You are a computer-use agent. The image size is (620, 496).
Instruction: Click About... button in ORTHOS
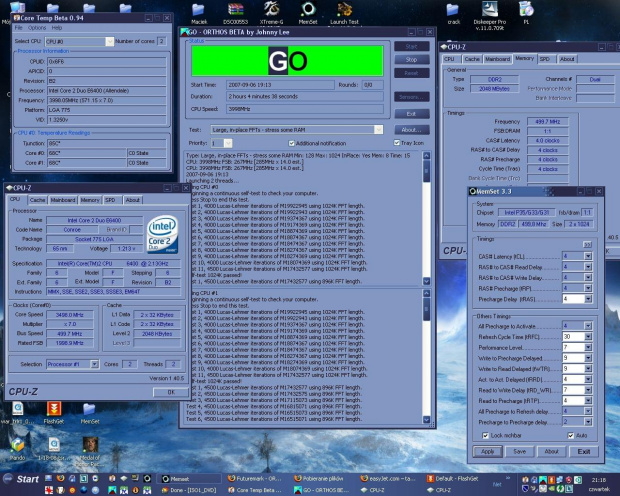pos(411,130)
